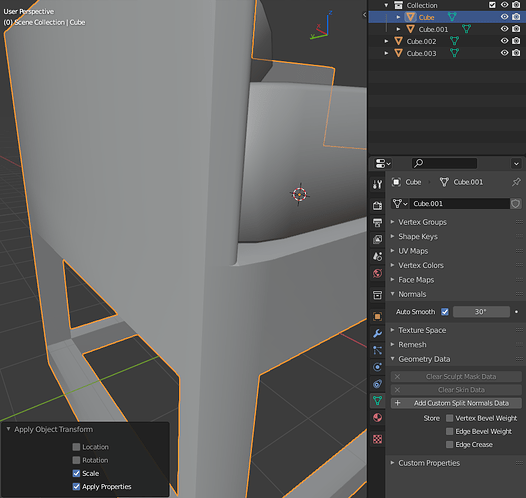Open the properties options dropdown arrow
This screenshot has height=498, width=526.
pyautogui.click(x=516, y=164)
